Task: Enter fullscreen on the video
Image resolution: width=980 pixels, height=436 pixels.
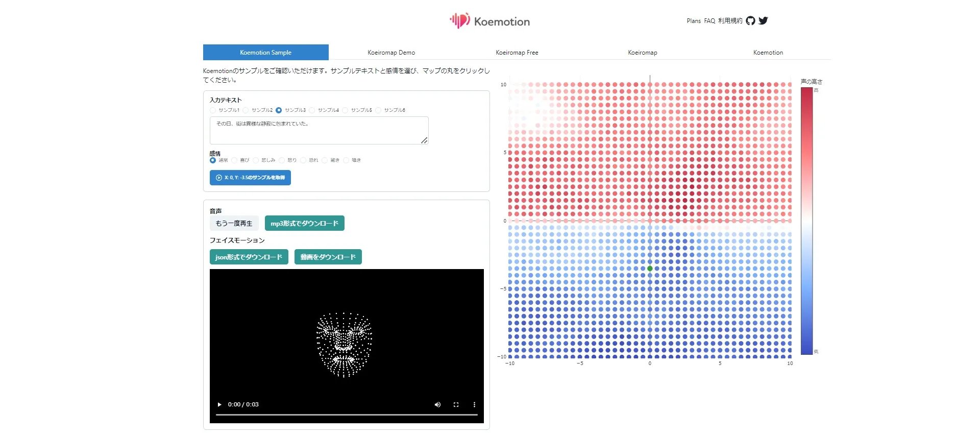Action: click(456, 404)
